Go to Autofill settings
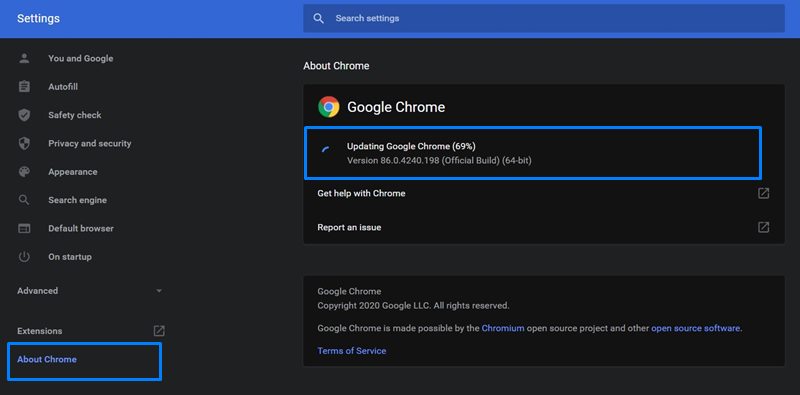The image size is (800, 395). tap(63, 87)
